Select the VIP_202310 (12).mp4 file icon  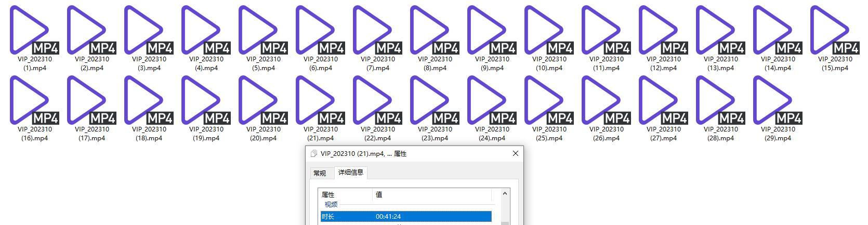coord(663,30)
